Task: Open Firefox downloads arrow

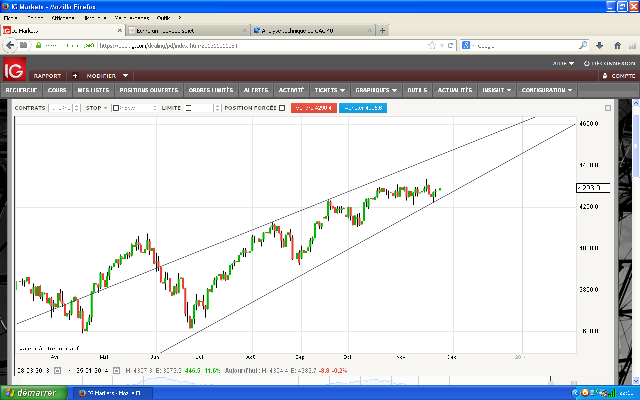Action: click(x=599, y=45)
